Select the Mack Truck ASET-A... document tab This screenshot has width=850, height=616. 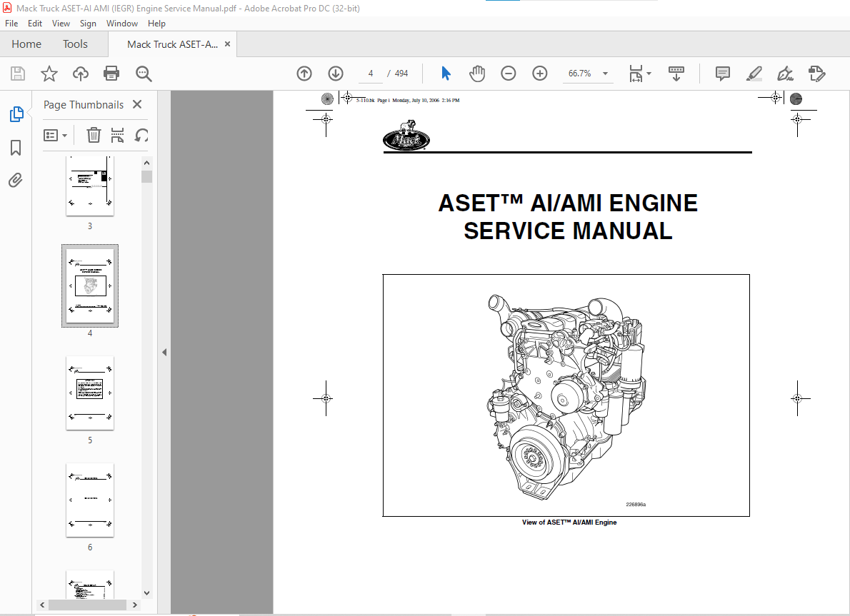tap(172, 44)
